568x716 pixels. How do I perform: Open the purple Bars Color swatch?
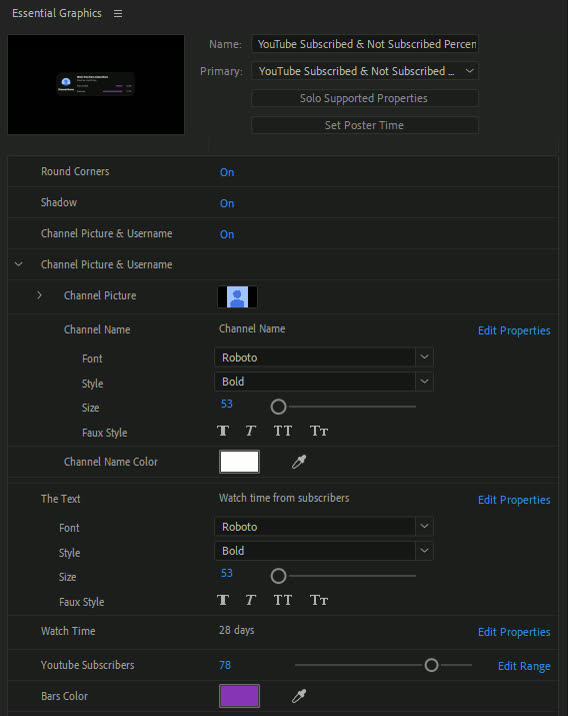tap(239, 696)
